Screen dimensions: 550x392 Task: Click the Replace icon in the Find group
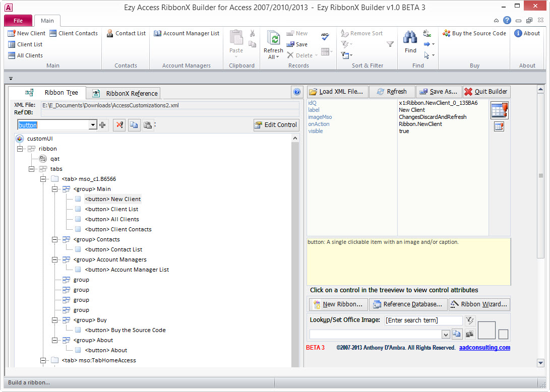click(427, 33)
